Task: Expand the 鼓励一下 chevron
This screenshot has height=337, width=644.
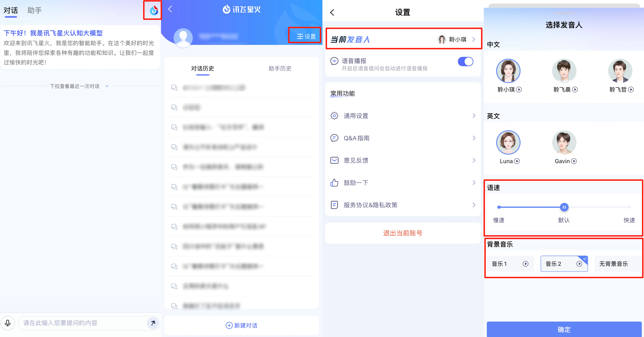Action: (x=474, y=183)
